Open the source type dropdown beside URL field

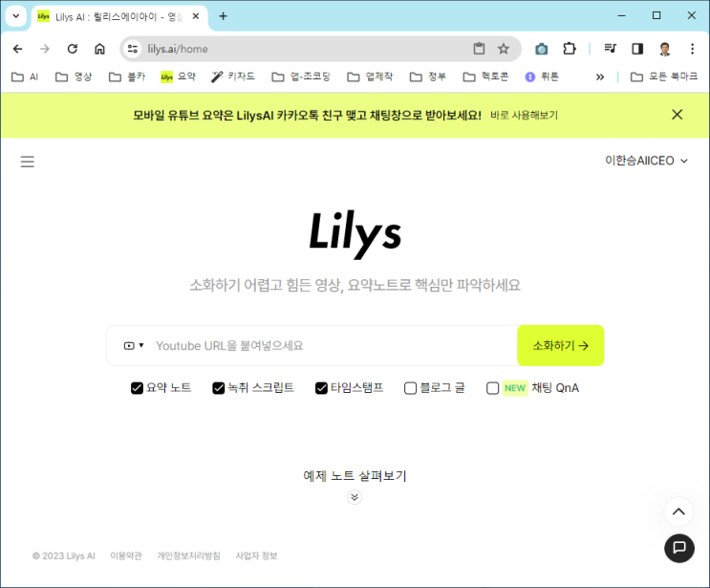(134, 346)
